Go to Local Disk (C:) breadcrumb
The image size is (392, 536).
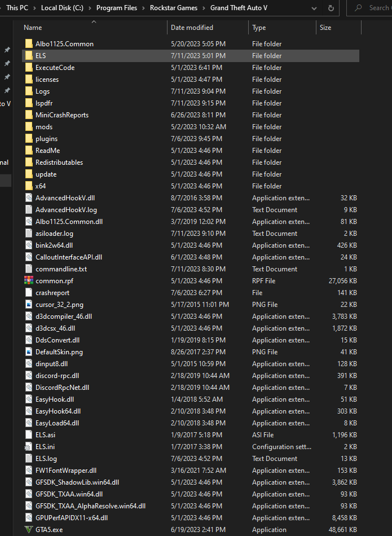tap(62, 7)
